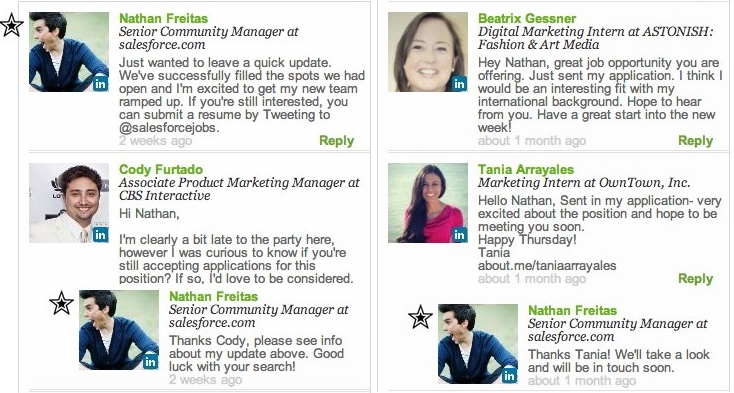Reply to Nathan's quick update post

pos(337,141)
